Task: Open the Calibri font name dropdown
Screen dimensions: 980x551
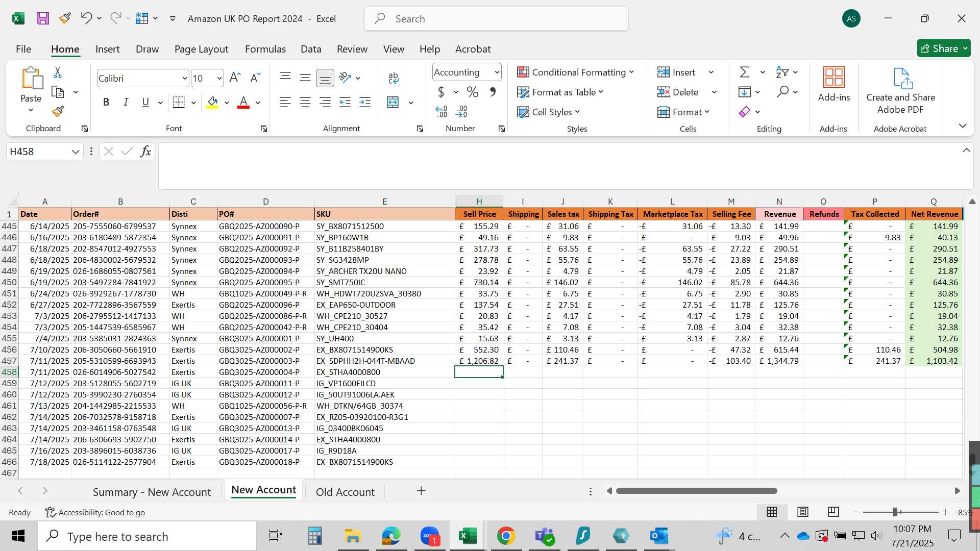Action: pyautogui.click(x=184, y=79)
